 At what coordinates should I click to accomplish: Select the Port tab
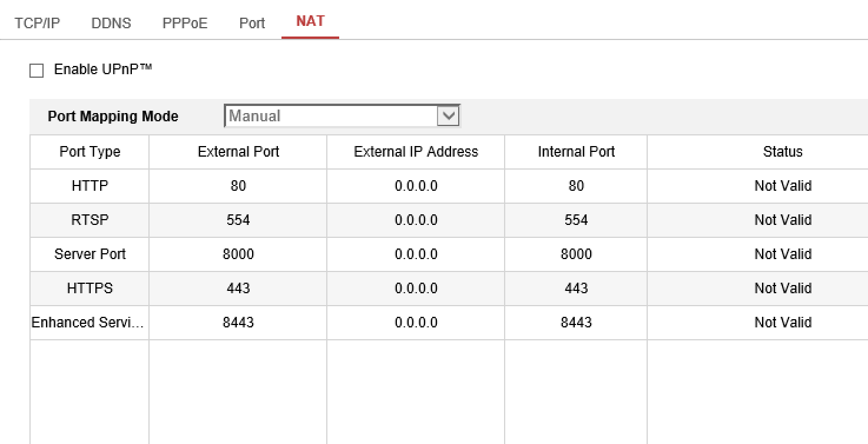[252, 23]
